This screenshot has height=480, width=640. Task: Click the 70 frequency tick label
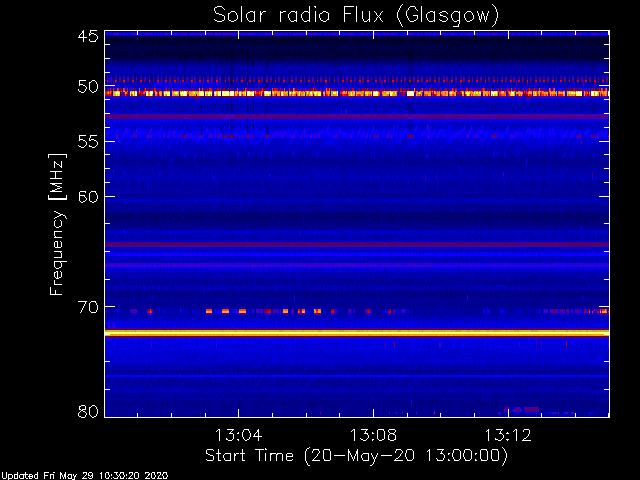click(88, 307)
